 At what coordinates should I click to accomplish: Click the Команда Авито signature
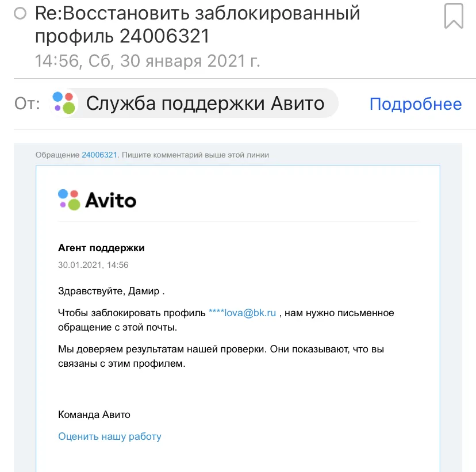94,415
